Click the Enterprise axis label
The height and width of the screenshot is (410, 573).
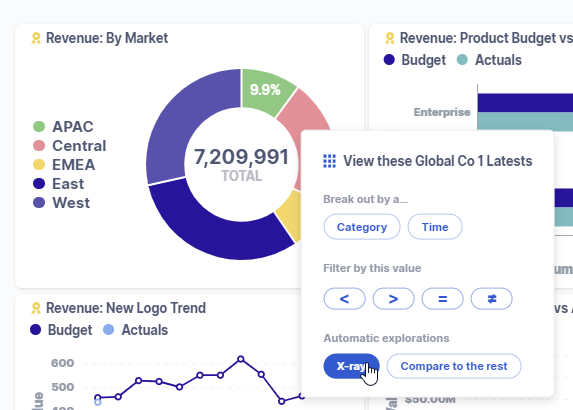[x=442, y=112]
